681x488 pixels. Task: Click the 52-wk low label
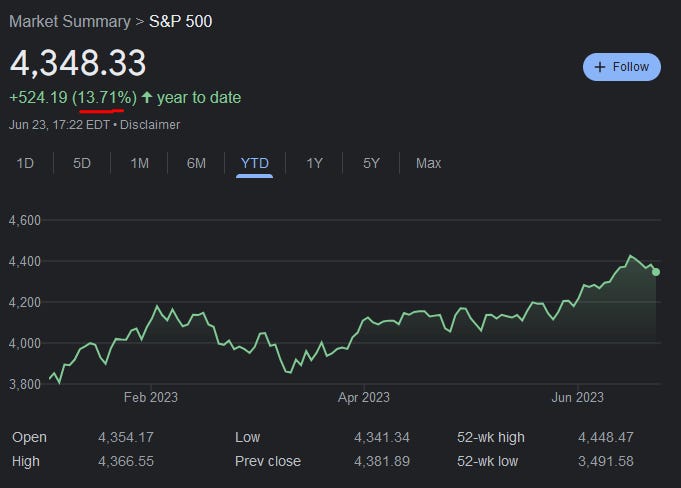[x=488, y=461]
